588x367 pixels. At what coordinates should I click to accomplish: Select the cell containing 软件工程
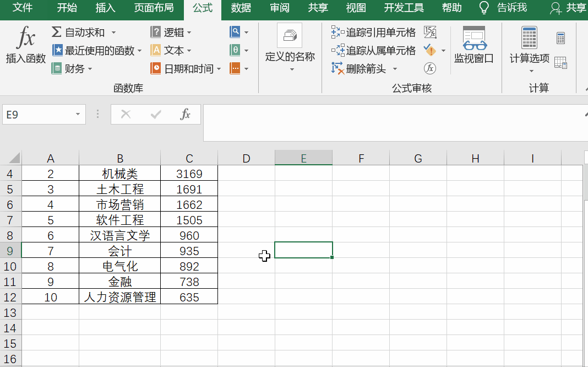click(x=119, y=219)
